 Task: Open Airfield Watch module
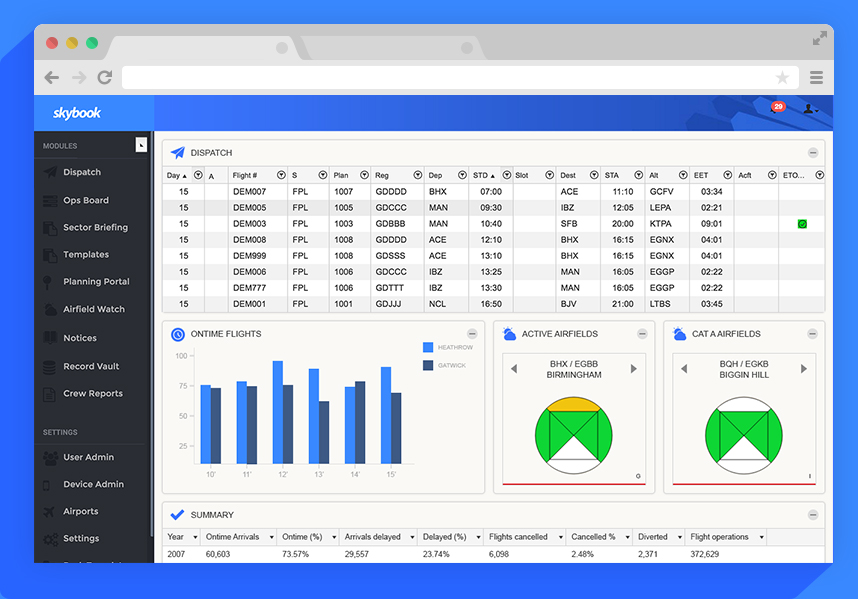click(x=94, y=309)
